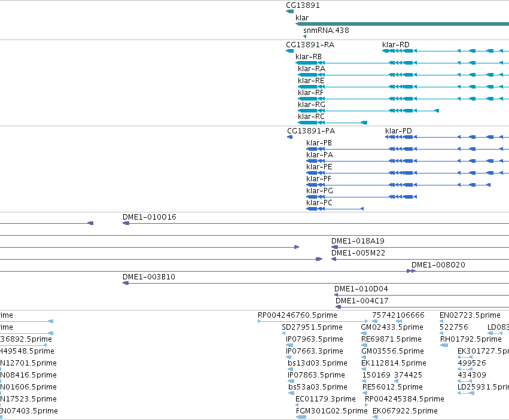Click the EK067922.5prime EST label

coord(405,411)
